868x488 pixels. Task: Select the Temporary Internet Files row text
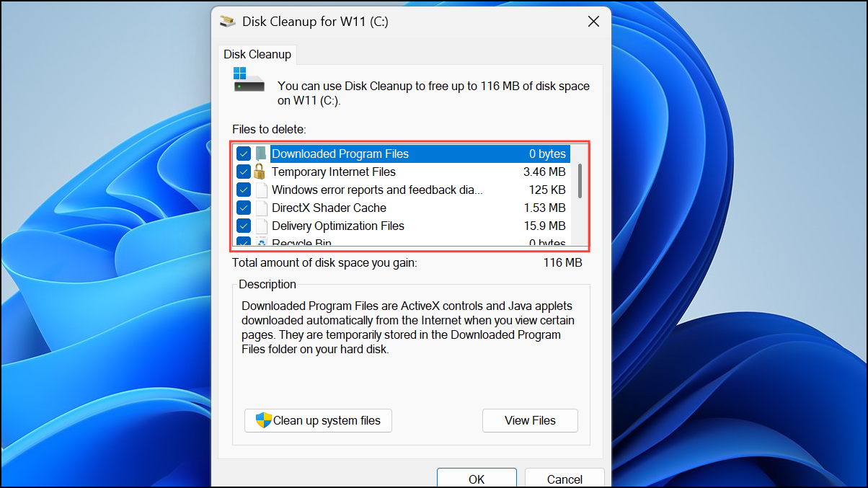click(x=334, y=172)
